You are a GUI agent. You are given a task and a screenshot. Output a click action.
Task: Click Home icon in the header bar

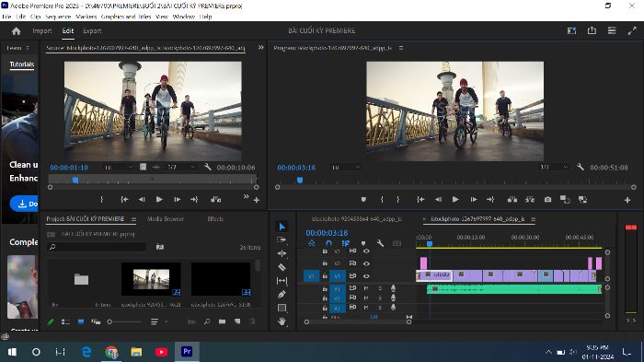click(16, 30)
